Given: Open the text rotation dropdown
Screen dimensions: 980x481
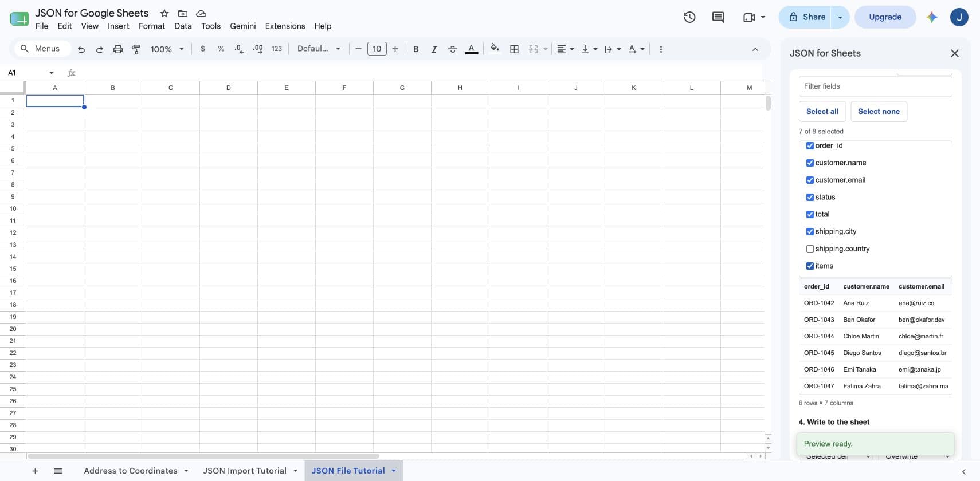Looking at the screenshot, I should point(636,49).
